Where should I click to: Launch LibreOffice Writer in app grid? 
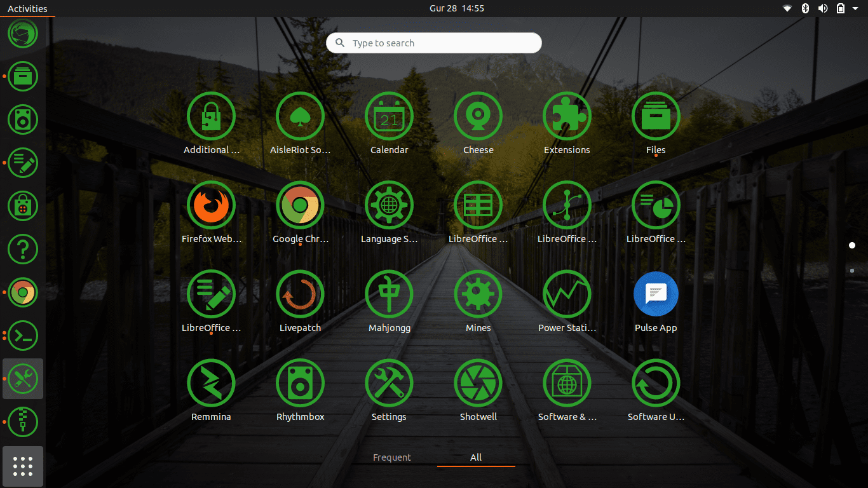[211, 294]
